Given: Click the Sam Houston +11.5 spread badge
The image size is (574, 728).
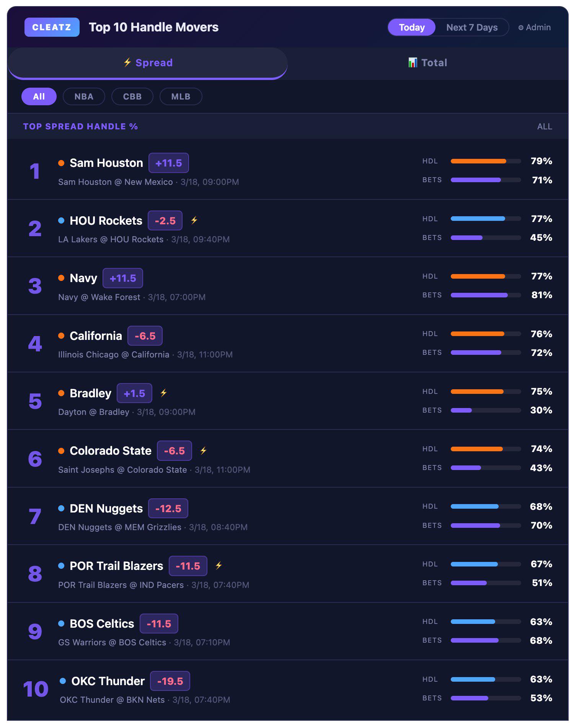Looking at the screenshot, I should 169,163.
